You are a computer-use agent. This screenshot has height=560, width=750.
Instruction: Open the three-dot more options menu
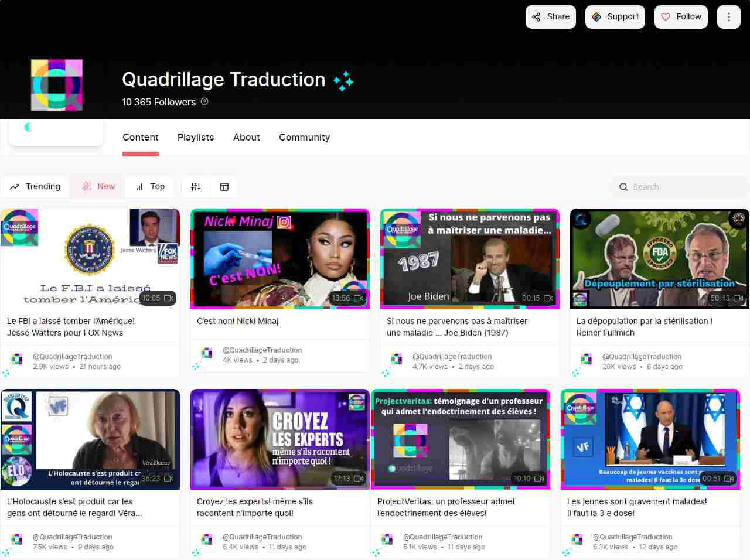pos(729,17)
